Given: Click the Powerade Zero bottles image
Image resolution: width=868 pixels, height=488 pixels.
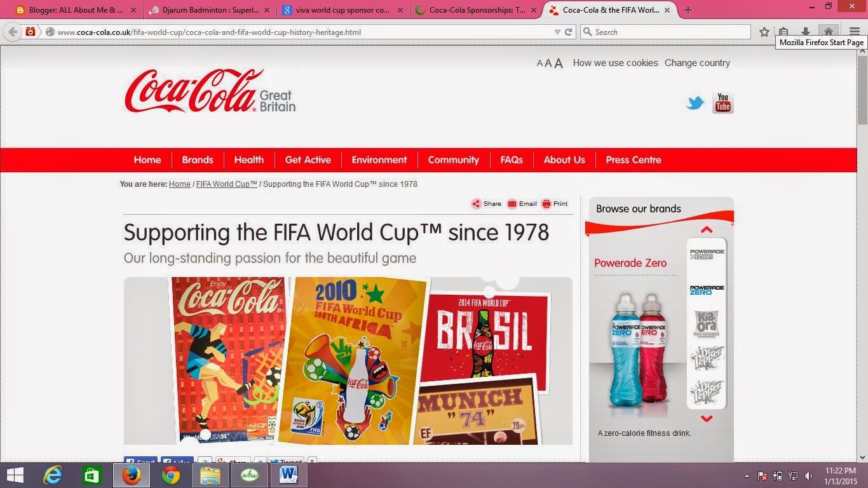Looking at the screenshot, I should point(639,350).
